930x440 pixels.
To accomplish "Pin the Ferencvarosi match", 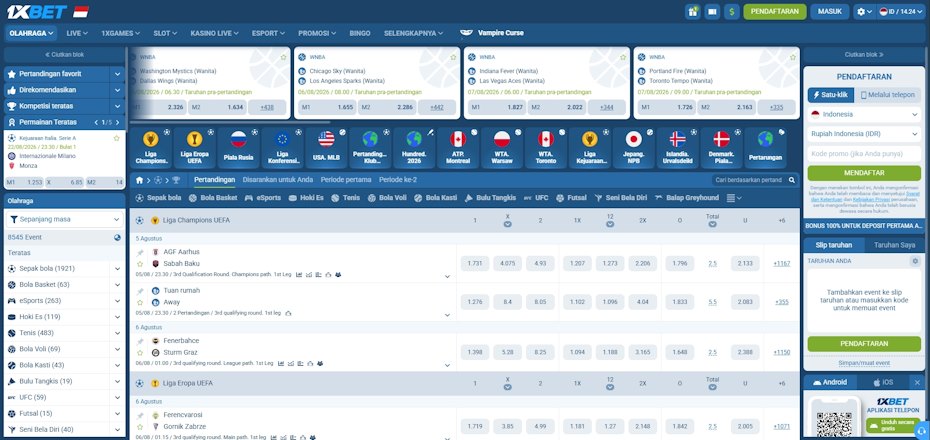I will point(140,416).
